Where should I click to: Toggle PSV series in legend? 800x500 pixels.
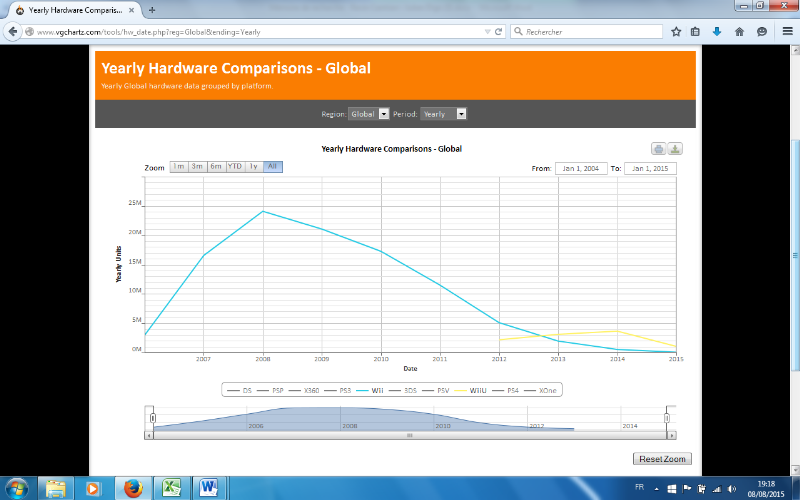[436, 390]
